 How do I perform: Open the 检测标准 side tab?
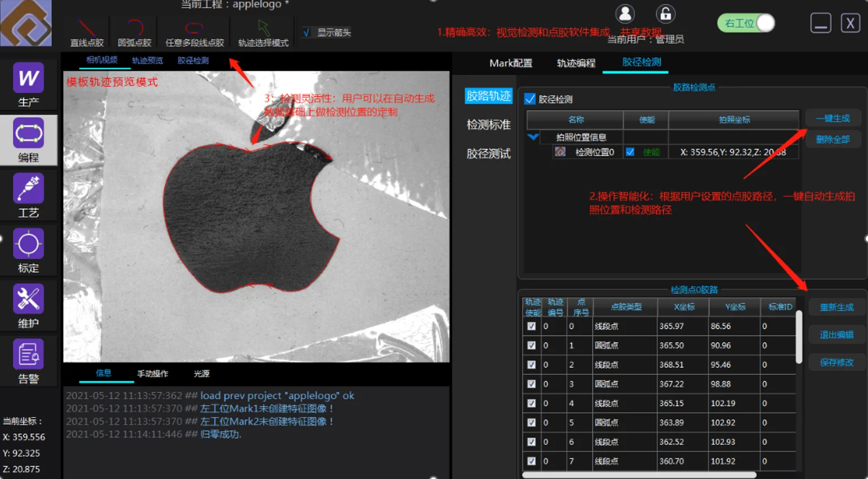pyautogui.click(x=489, y=125)
